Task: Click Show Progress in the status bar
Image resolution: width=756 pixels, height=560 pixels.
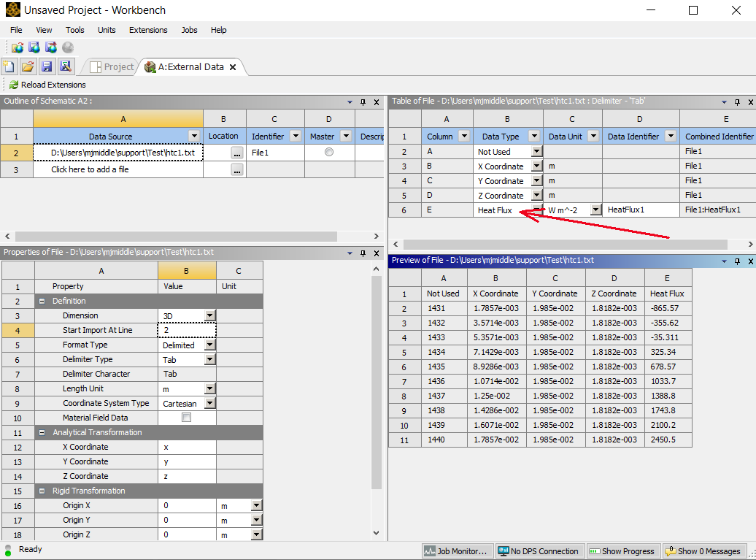Action: [622, 551]
